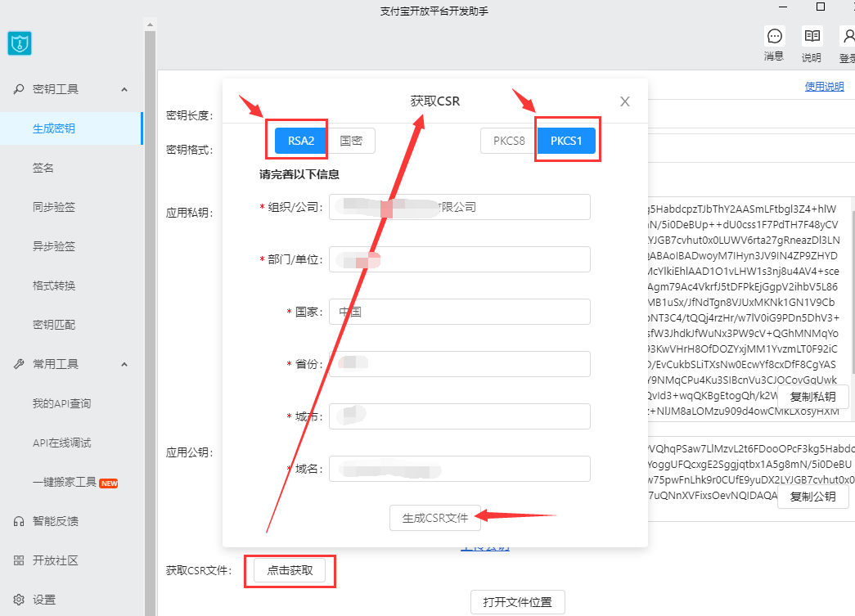Click the 组织/公司 input field
This screenshot has width=855, height=616.
(460, 207)
